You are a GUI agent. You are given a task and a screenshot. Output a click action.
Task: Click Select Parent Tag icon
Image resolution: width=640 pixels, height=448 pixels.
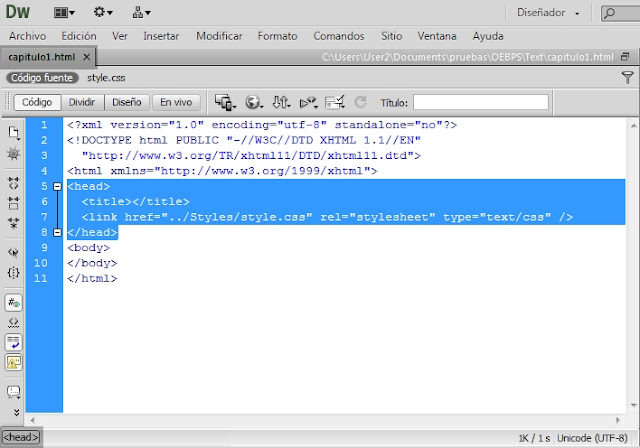coord(13,253)
